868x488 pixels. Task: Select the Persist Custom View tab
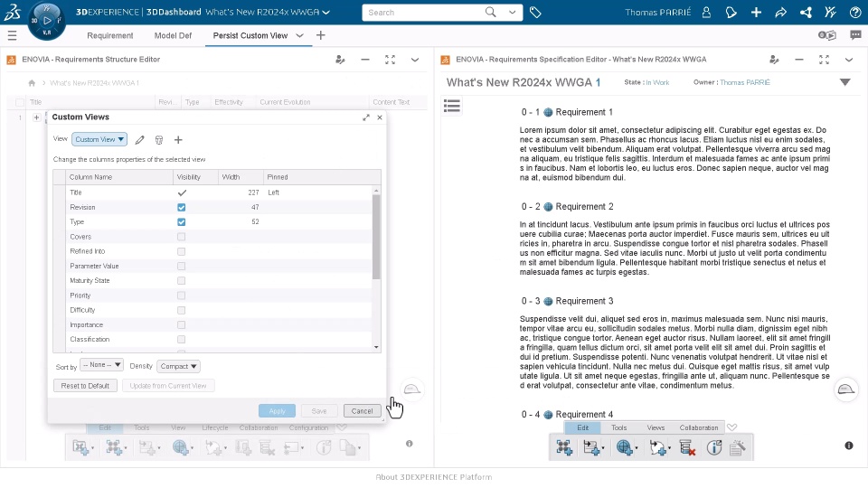point(250,35)
